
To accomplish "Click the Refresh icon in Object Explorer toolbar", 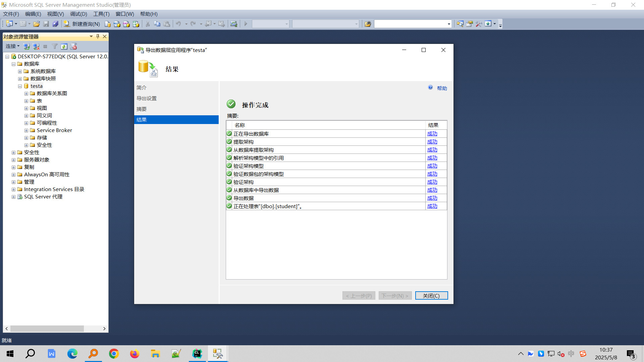I will 64,46.
